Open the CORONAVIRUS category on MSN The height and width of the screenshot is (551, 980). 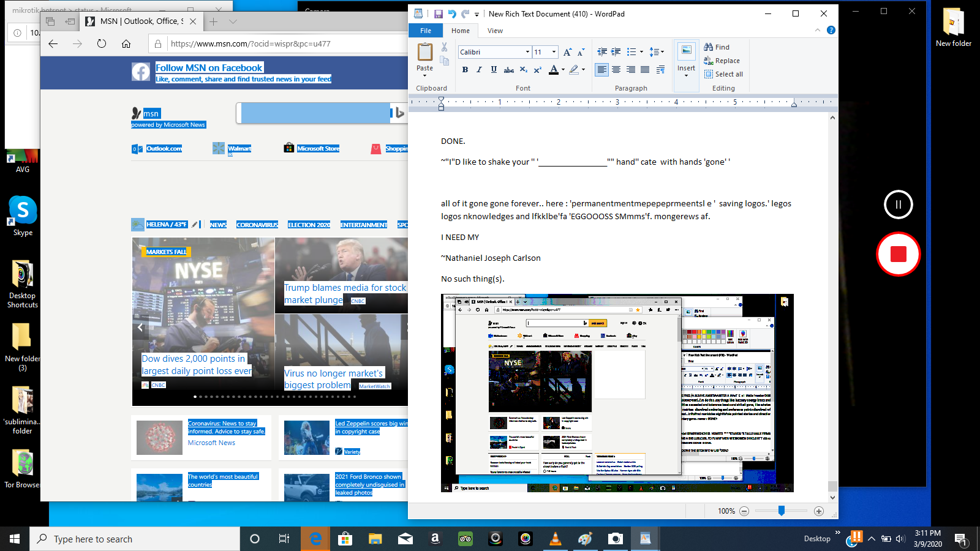coord(257,225)
